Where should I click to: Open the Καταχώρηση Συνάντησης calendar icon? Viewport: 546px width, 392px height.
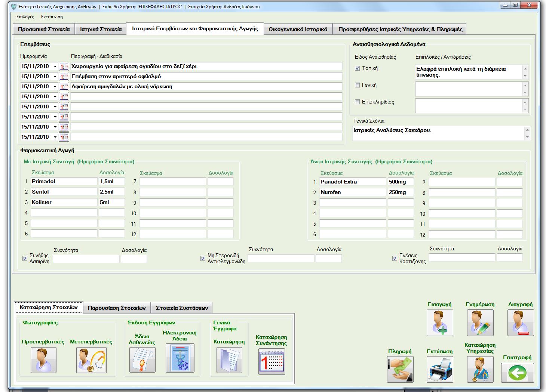click(272, 362)
